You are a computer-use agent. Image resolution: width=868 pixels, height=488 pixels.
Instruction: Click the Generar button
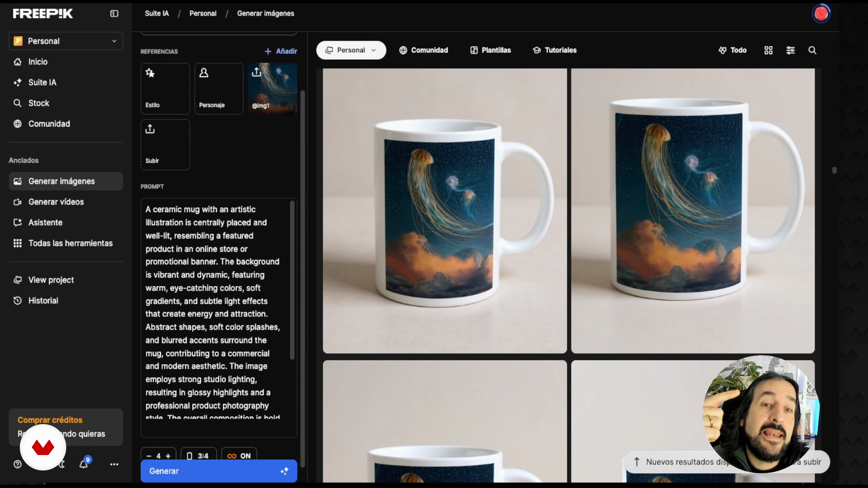click(219, 471)
